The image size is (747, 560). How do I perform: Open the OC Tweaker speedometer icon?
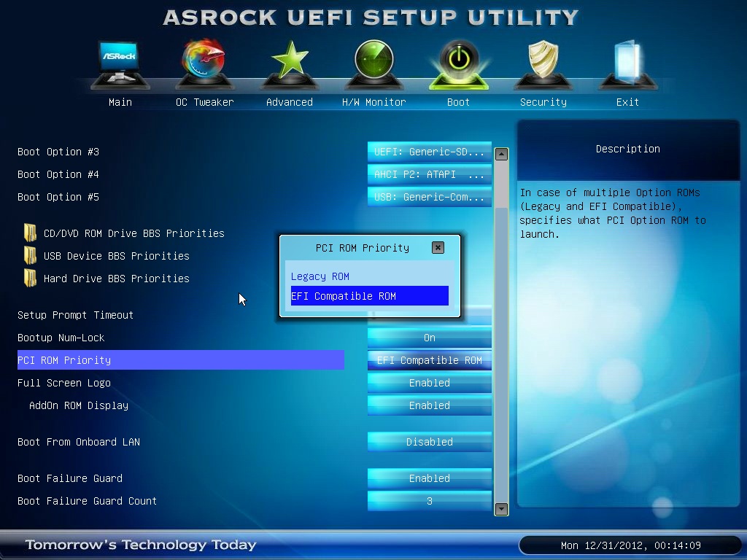(204, 64)
